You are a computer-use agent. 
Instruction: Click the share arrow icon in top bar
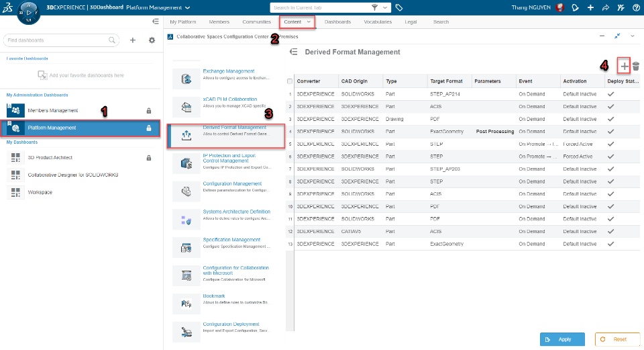[605, 7]
